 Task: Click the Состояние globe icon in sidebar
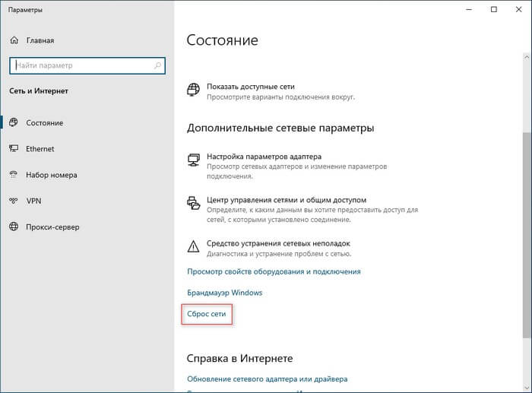(x=14, y=122)
